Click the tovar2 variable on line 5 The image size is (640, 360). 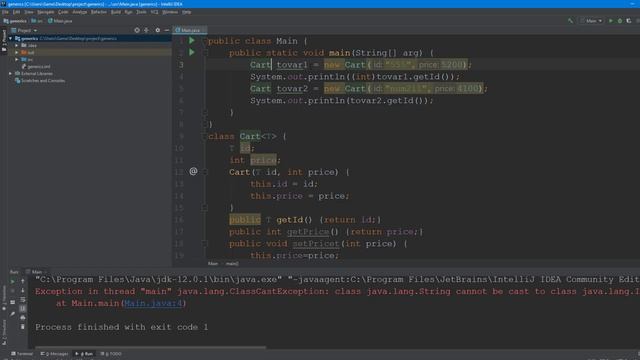click(x=292, y=89)
